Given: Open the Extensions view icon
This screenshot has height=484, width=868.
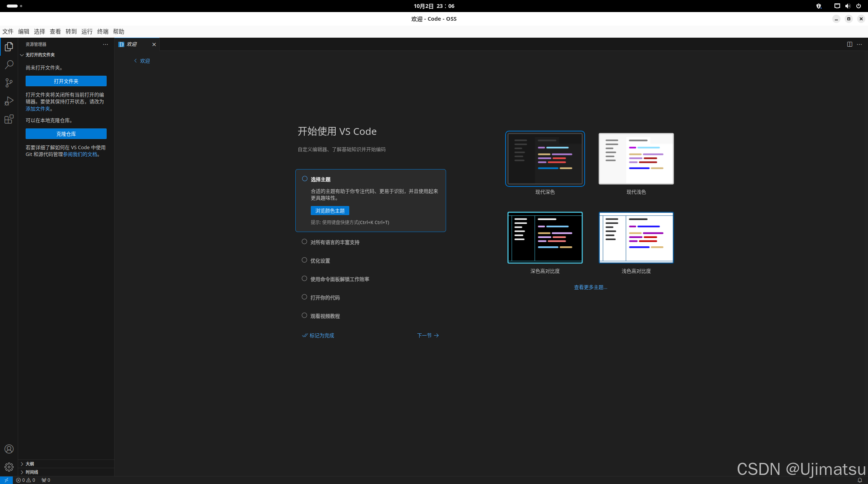Looking at the screenshot, I should 9,119.
